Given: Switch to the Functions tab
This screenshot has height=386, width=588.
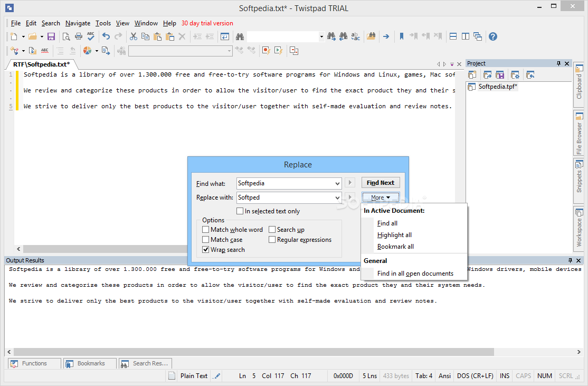Looking at the screenshot, I should (34, 363).
